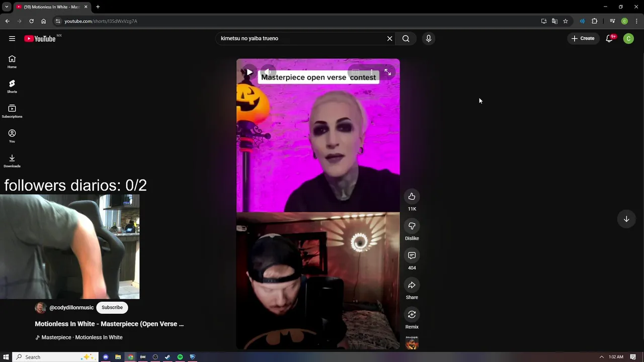Open the notifications bell

pos(609,38)
